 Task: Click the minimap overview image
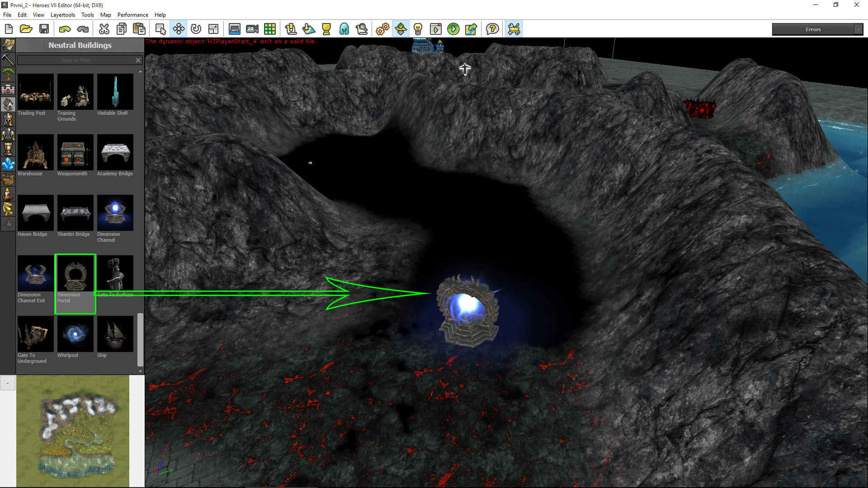[73, 431]
